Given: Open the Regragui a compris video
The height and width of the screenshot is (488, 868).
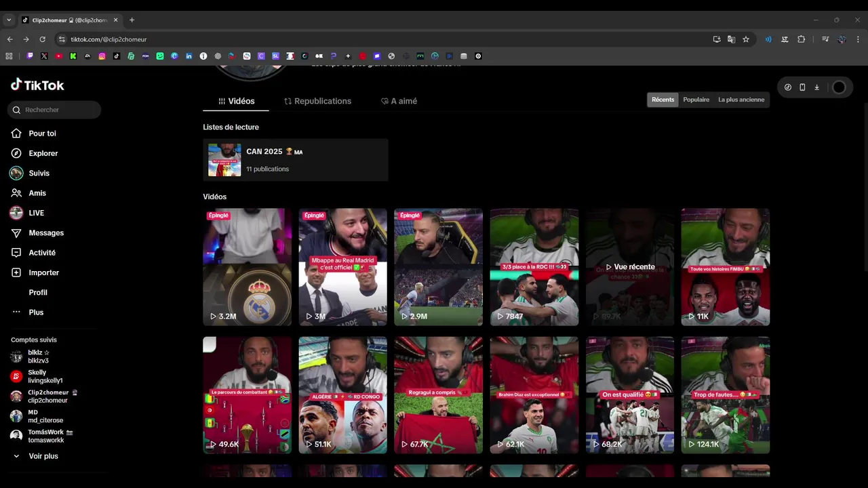Looking at the screenshot, I should [438, 395].
